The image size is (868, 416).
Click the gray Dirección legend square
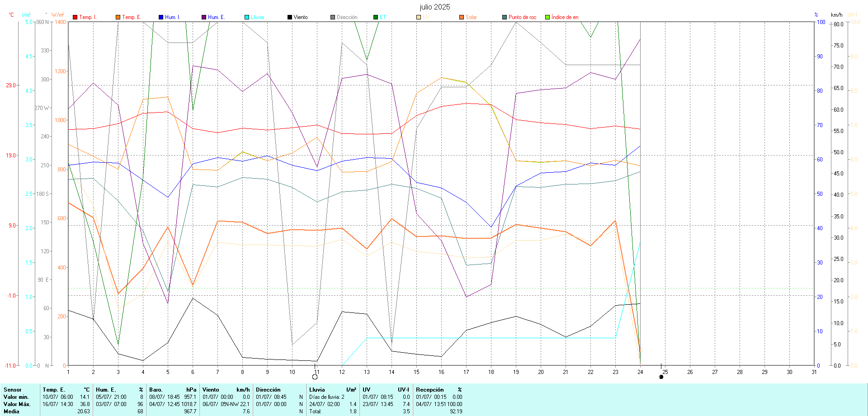point(333,17)
